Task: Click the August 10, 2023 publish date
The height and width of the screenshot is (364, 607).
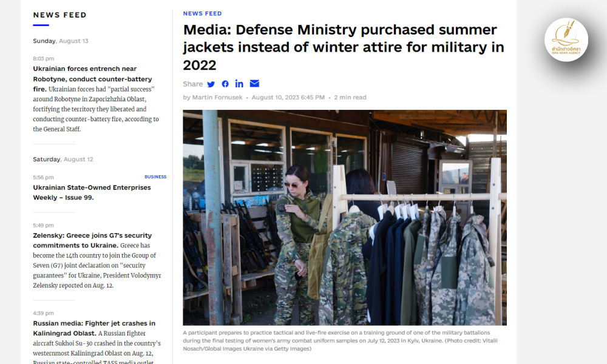Action: click(288, 98)
